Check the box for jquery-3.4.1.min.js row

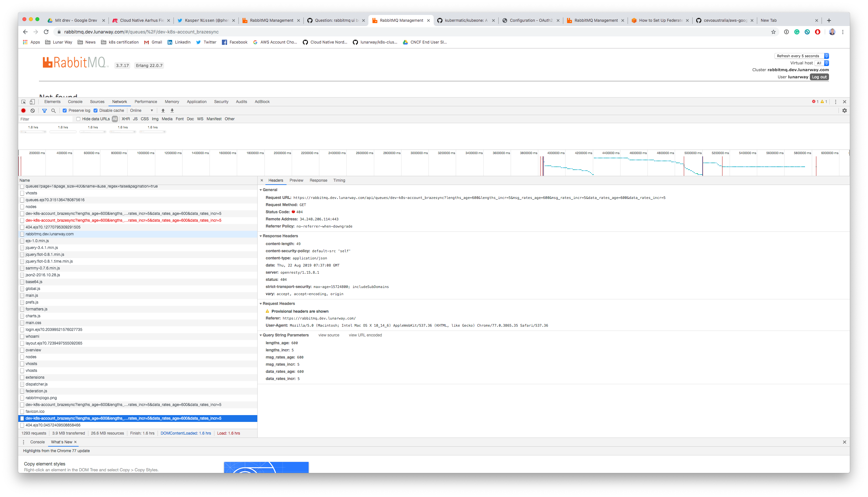[22, 248]
